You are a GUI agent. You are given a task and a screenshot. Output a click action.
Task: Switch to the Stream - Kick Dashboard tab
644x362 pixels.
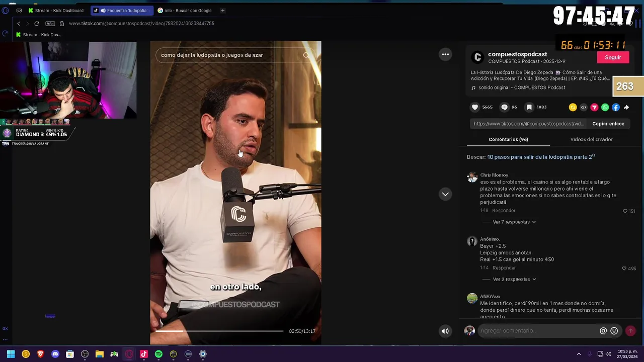click(x=56, y=11)
